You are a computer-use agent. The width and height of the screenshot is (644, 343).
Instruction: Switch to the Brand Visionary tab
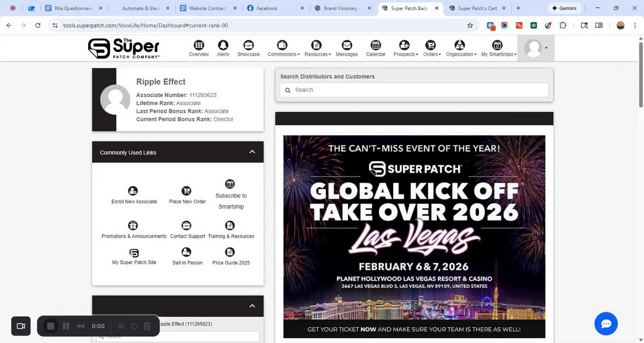point(343,8)
